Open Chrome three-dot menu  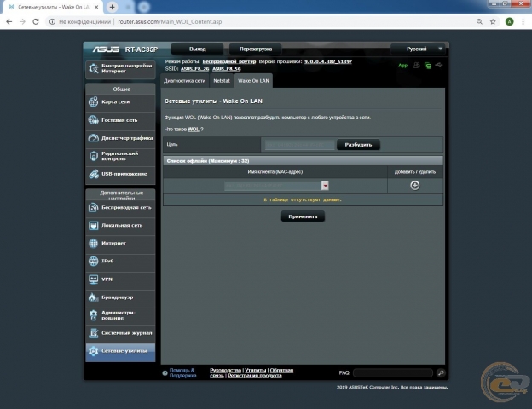tap(523, 21)
